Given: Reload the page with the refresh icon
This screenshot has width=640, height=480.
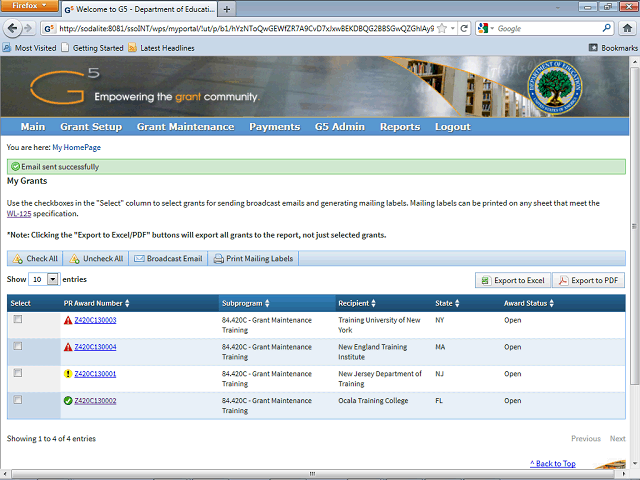Looking at the screenshot, I should pyautogui.click(x=464, y=28).
